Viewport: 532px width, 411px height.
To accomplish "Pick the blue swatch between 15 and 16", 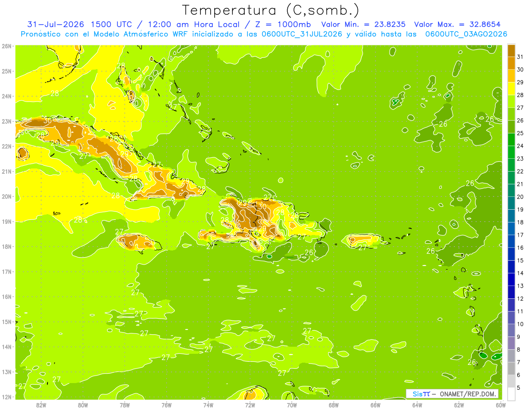I will 511,254.
